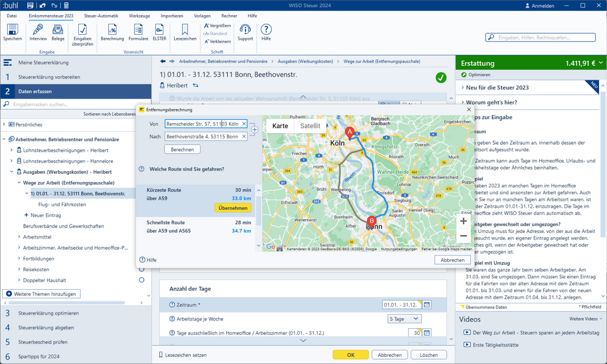Click Abbrechen in the Entfernungsberechnung dialog
The image size is (607, 364).
point(452,260)
